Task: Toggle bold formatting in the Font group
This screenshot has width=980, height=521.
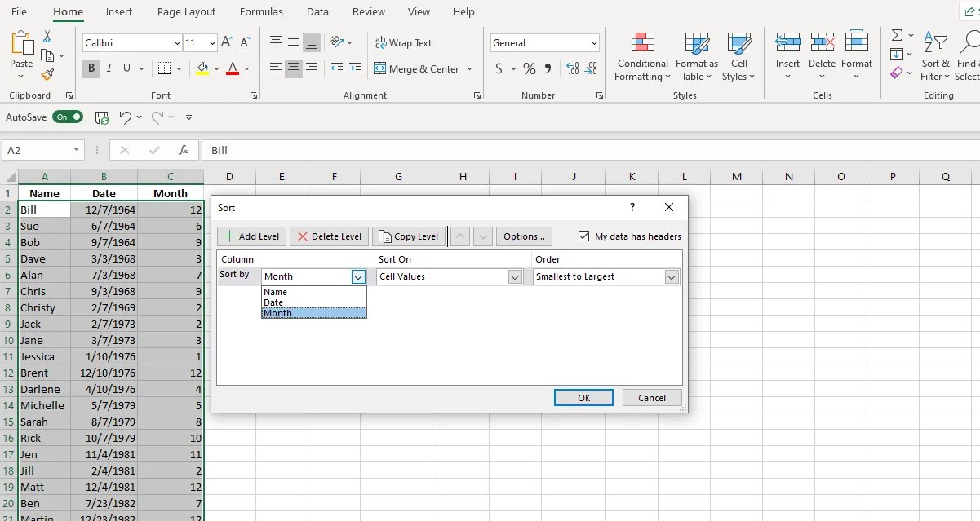Action: click(91, 68)
